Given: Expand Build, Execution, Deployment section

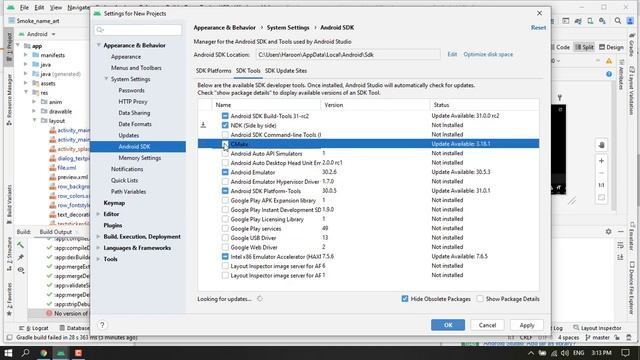Looking at the screenshot, I should (x=98, y=237).
